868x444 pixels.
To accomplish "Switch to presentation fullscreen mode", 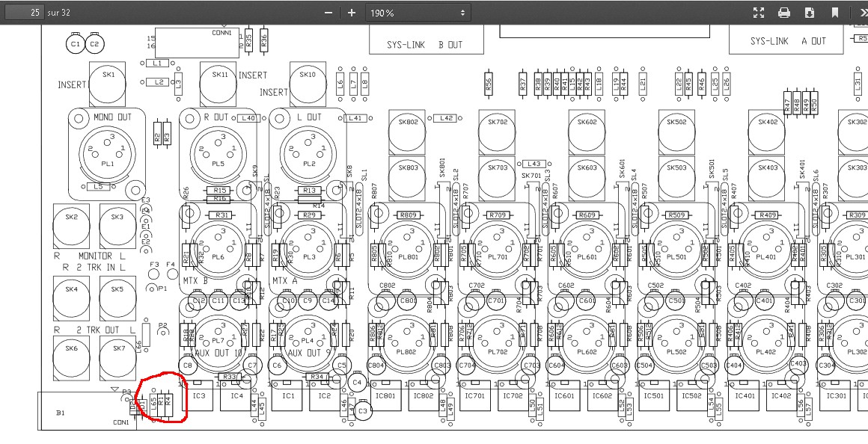I will click(x=759, y=13).
